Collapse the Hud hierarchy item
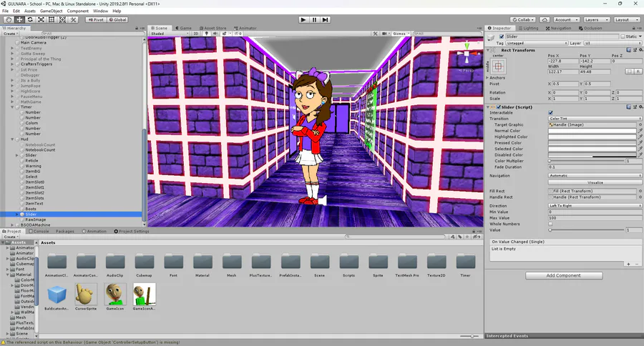Screen dimensions: 644x346 click(x=12, y=139)
